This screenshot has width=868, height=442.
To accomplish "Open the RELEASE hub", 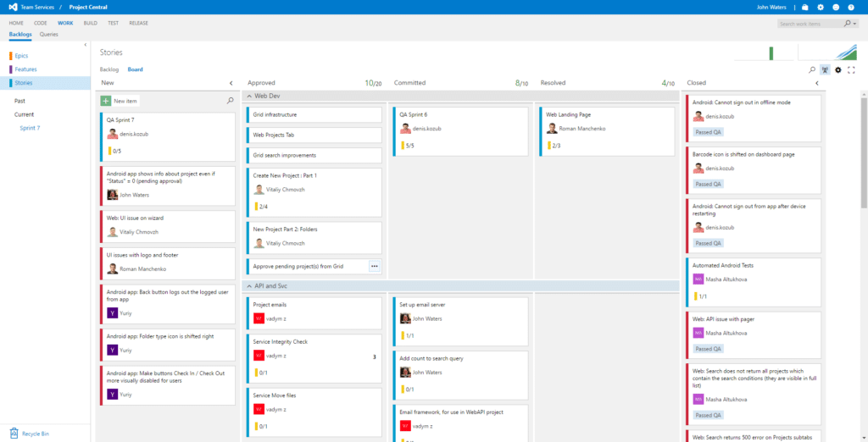I will (138, 23).
